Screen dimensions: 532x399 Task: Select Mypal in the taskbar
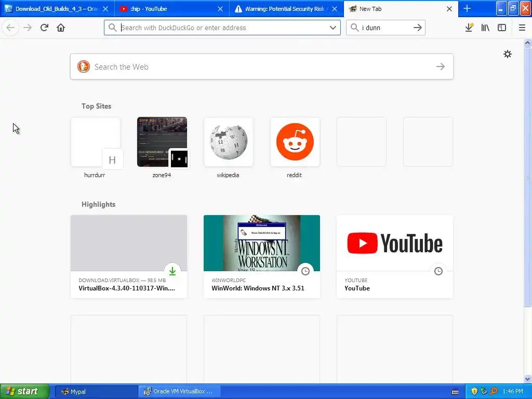tap(96, 391)
